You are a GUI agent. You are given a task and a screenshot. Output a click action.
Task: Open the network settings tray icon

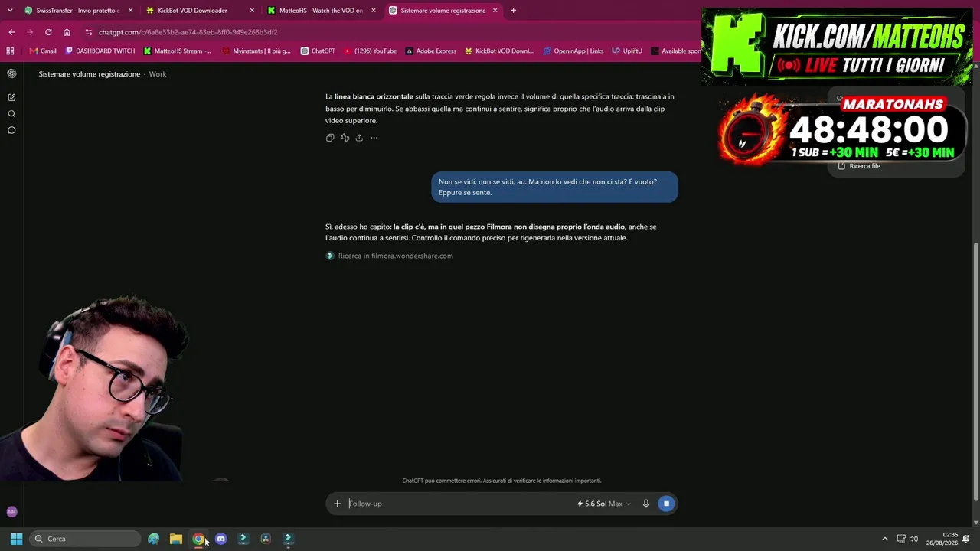pyautogui.click(x=901, y=539)
